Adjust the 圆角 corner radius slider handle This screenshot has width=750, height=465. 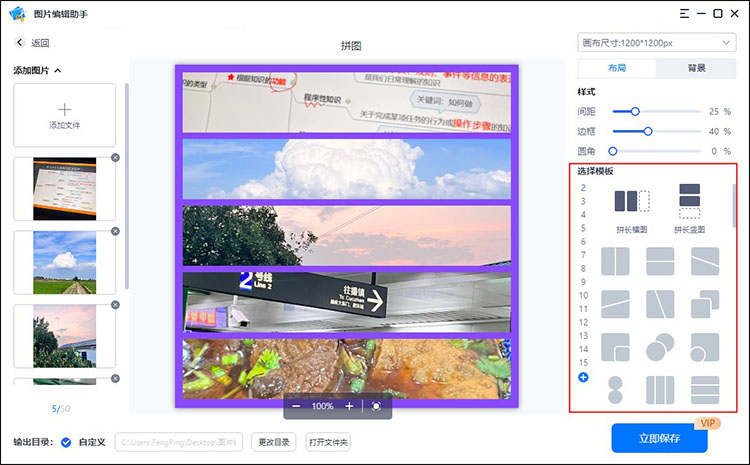[612, 151]
